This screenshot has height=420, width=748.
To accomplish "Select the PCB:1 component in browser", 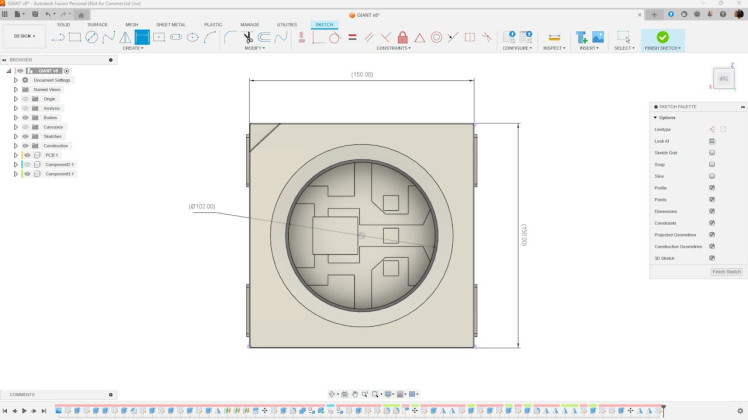I will tap(52, 155).
